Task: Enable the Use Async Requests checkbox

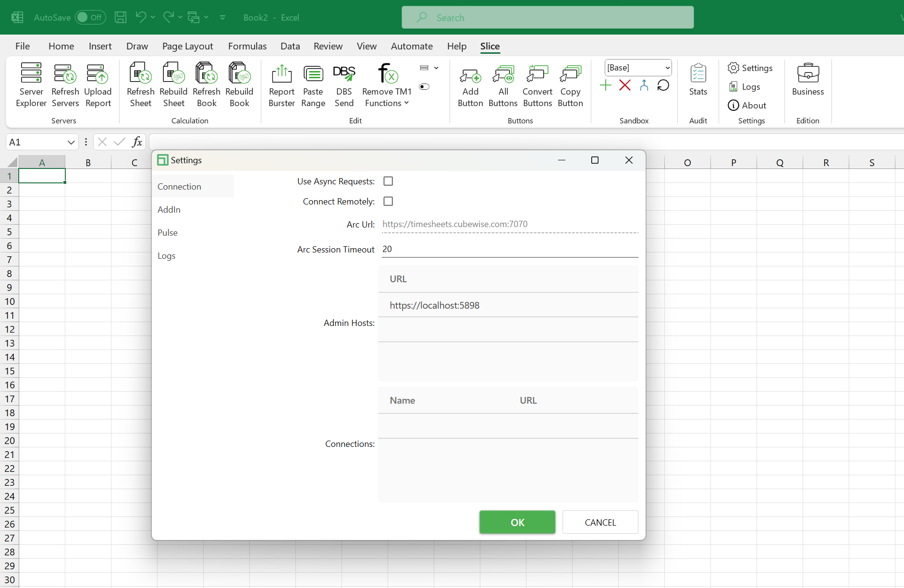Action: point(388,181)
